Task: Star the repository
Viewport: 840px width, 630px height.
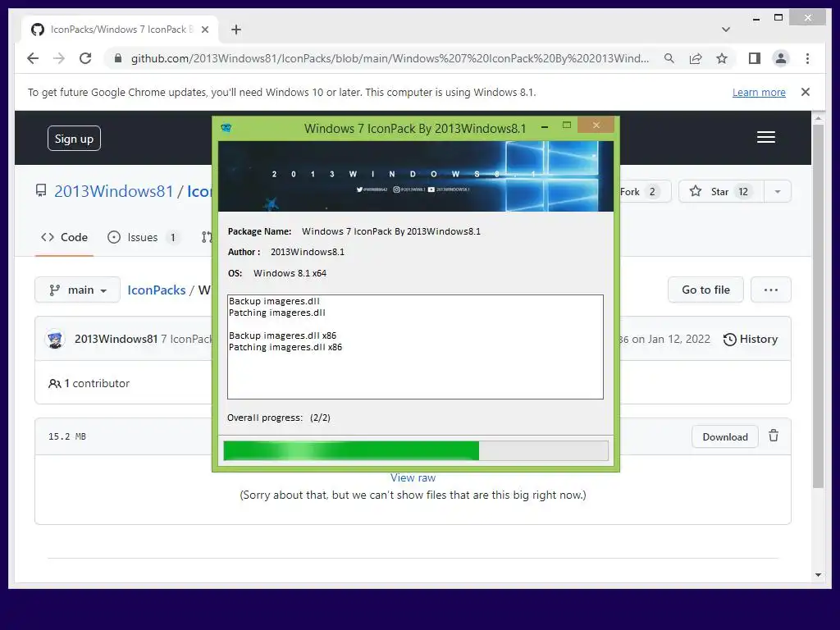Action: point(720,191)
